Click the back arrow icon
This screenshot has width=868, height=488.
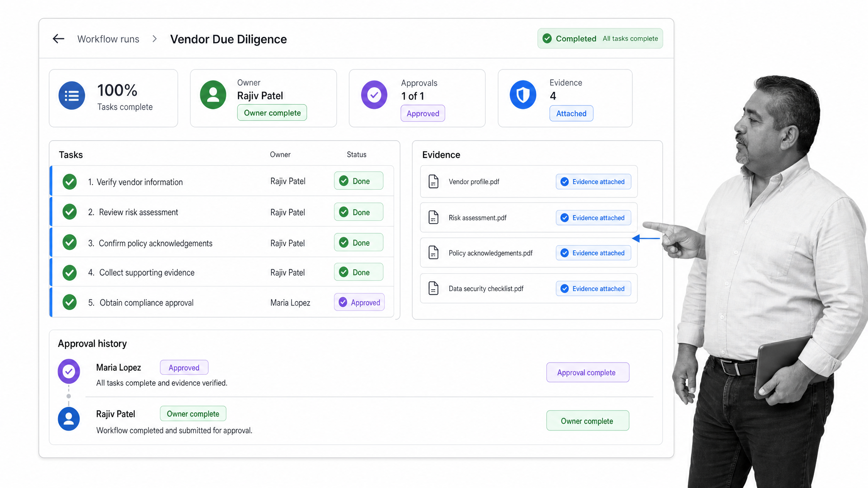click(x=58, y=39)
